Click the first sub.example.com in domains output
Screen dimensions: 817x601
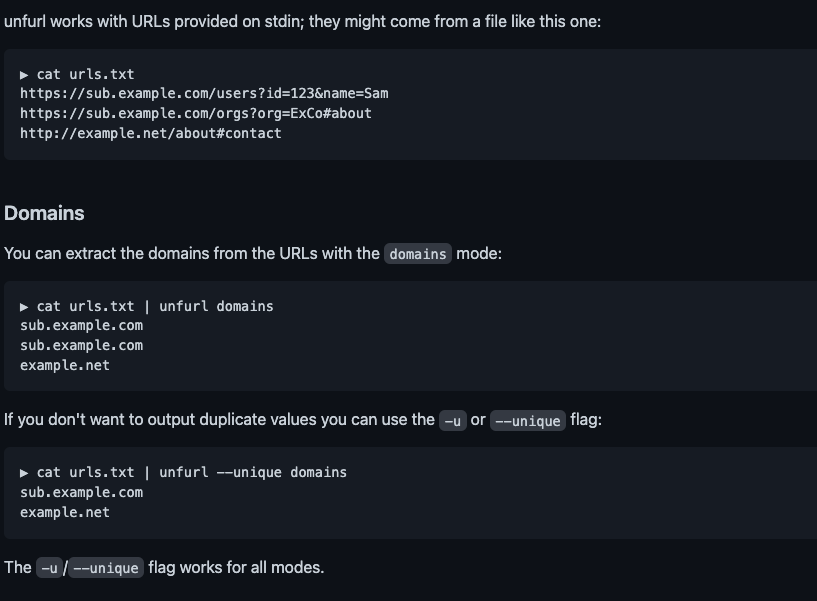pos(81,326)
